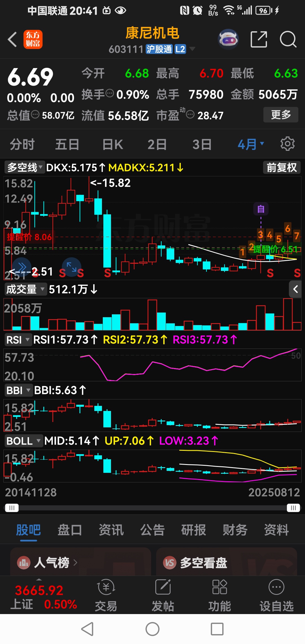
Task: Tap the 交易 trade icon
Action: pos(106,595)
